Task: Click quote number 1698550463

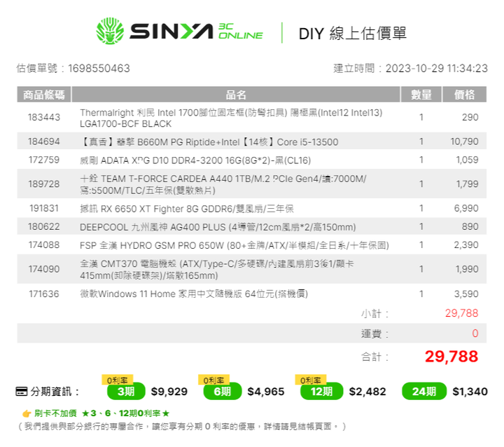Action: pos(99,68)
